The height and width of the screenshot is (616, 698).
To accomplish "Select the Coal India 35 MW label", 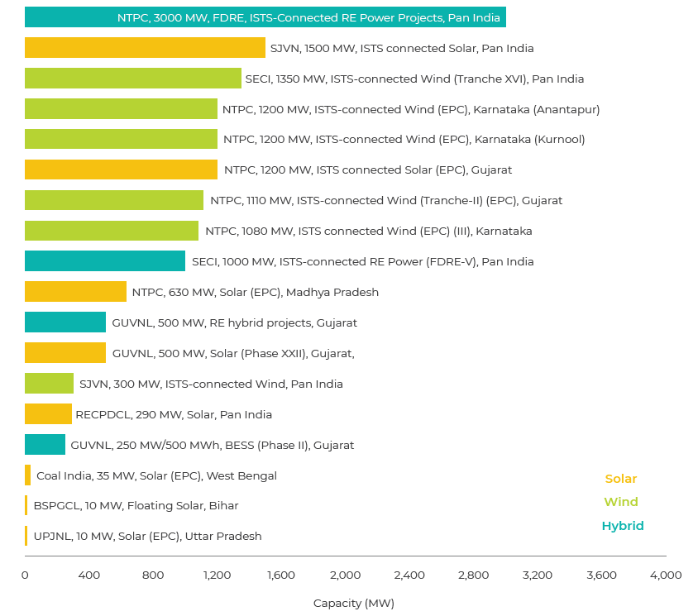I will pos(156,475).
